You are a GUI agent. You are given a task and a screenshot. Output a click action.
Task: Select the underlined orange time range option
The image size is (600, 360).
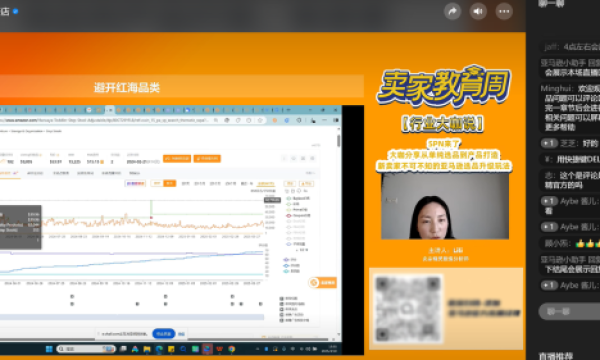pos(266,184)
